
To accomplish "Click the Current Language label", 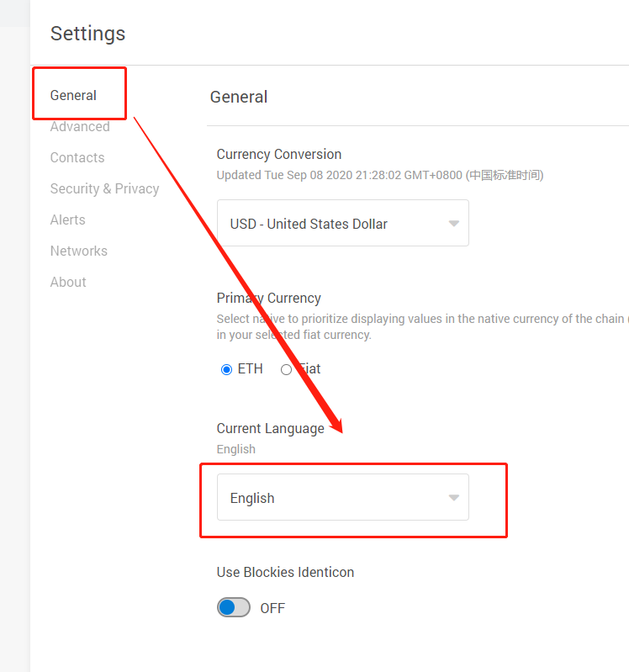I will click(270, 428).
